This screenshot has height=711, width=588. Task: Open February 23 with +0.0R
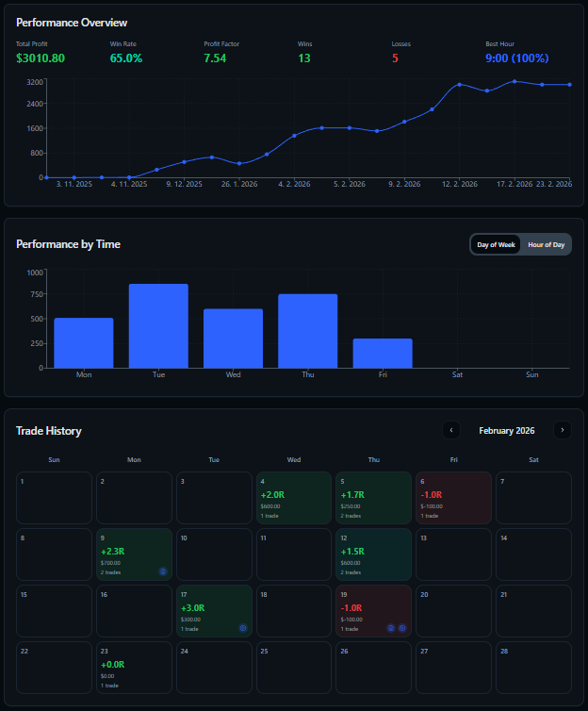(134, 668)
